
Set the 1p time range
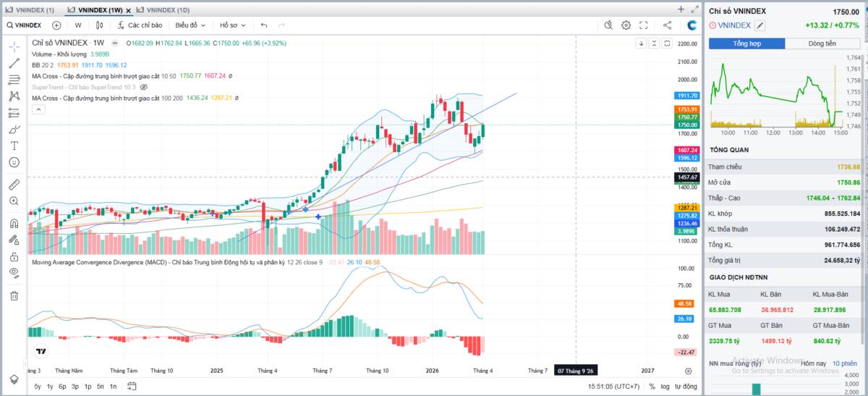pos(88,387)
